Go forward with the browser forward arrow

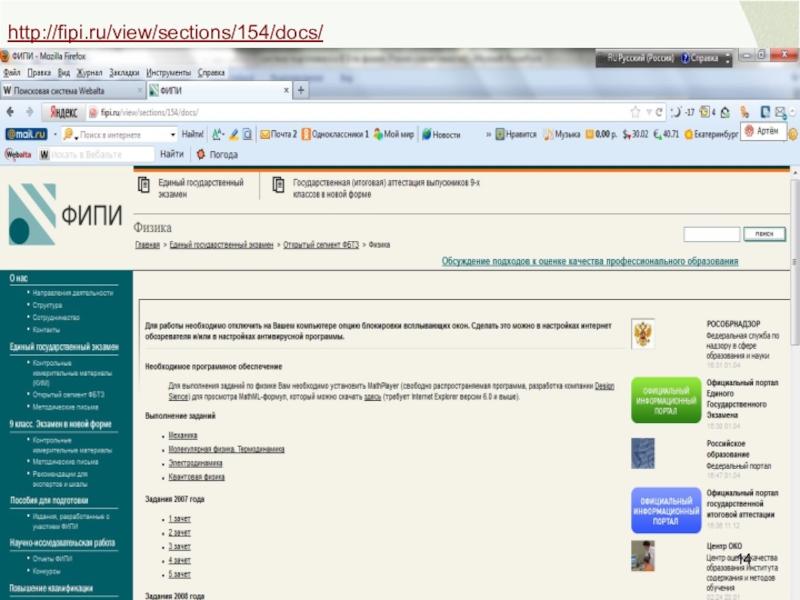(30, 112)
